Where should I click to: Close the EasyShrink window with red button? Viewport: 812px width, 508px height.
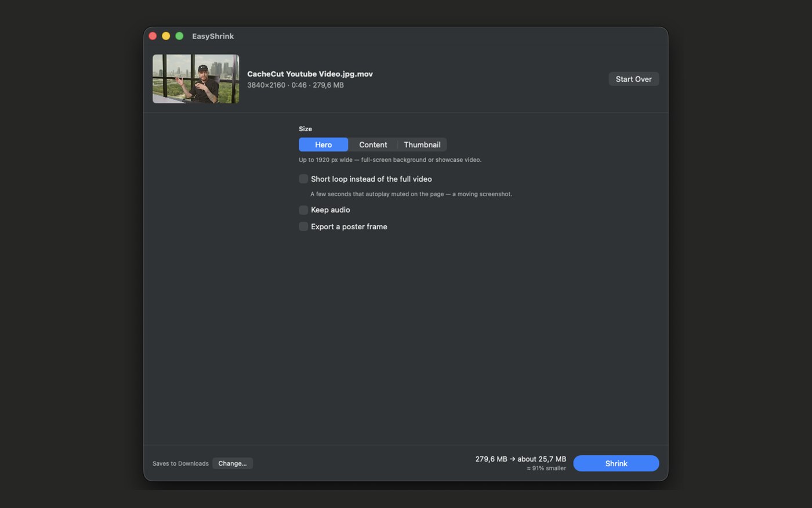153,36
